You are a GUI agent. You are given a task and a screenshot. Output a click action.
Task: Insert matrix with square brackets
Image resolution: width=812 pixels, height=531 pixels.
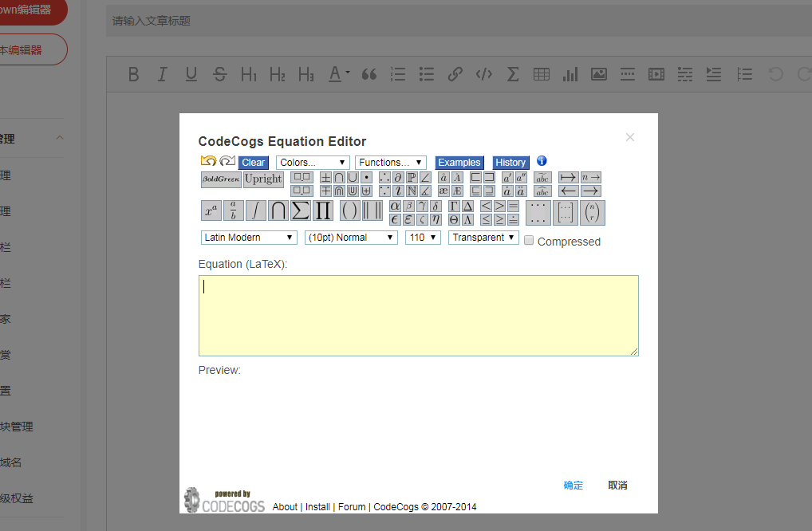(x=565, y=213)
